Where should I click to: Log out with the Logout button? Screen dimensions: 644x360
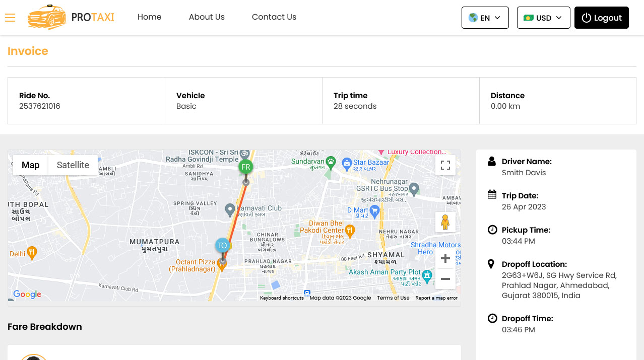602,18
